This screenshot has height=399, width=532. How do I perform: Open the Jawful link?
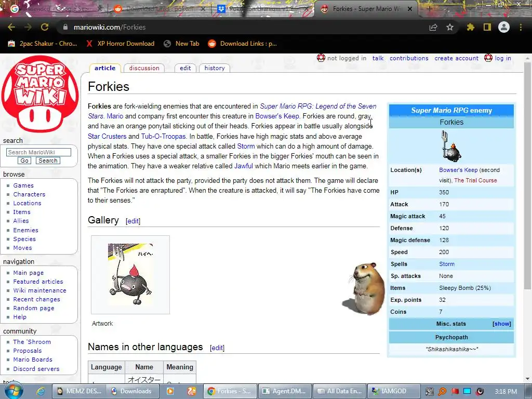coord(243,166)
